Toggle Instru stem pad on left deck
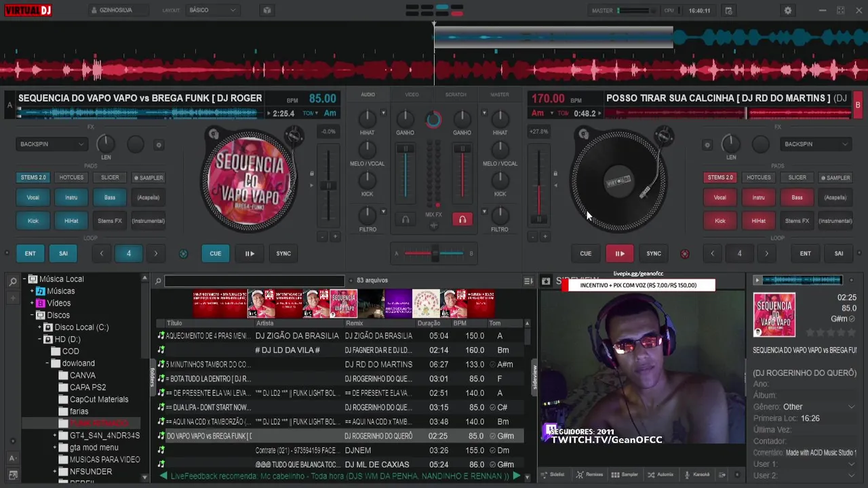868x488 pixels. click(x=71, y=198)
